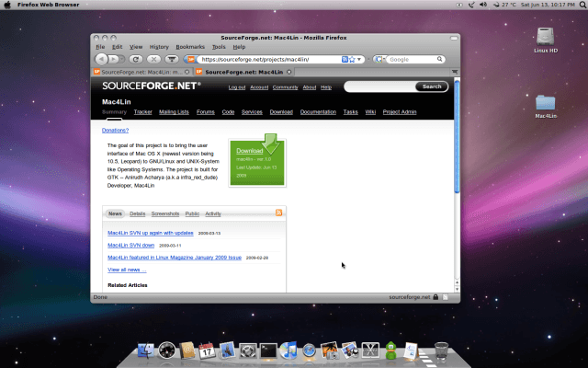Click the Firefox forward arrow button

pyautogui.click(x=114, y=59)
